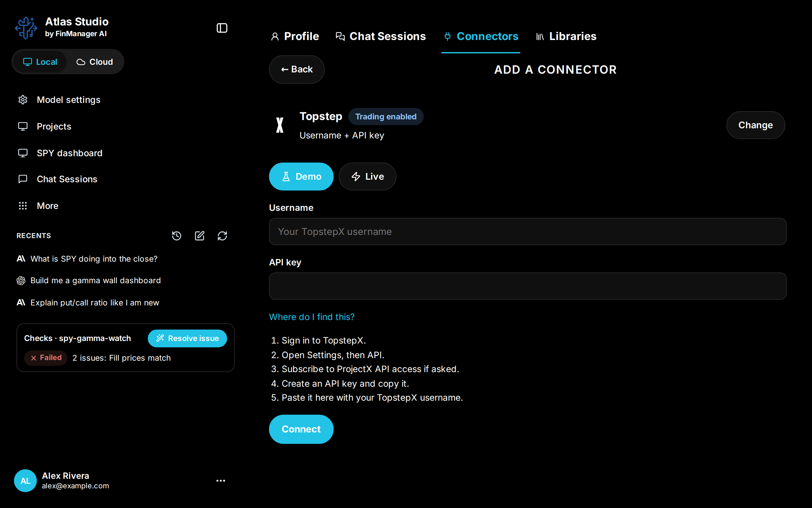Click the Topstep X logo
812x508 pixels.
pos(280,125)
